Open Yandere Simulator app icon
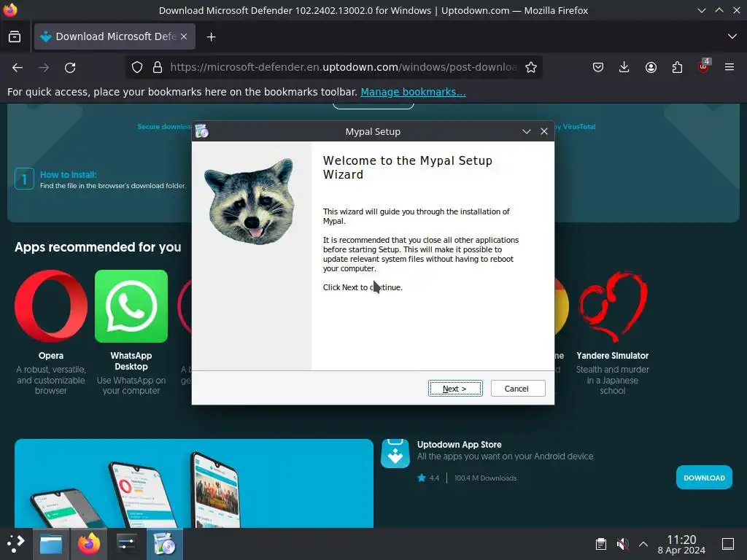This screenshot has height=560, width=747. pos(613,306)
